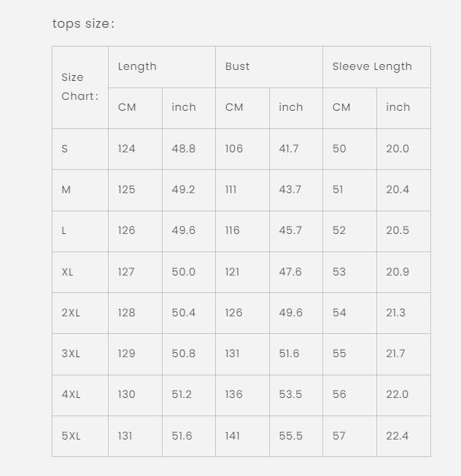Click the 50.4 length inch value

click(x=184, y=313)
